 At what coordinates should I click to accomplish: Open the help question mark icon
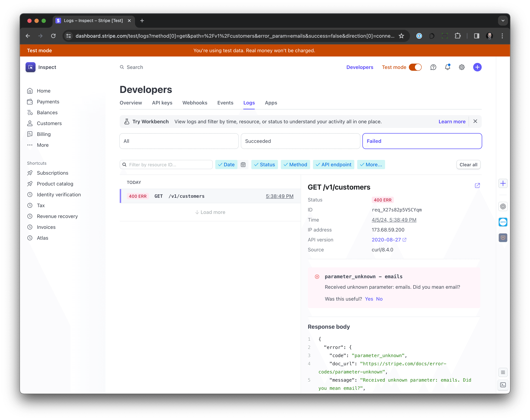pyautogui.click(x=433, y=67)
